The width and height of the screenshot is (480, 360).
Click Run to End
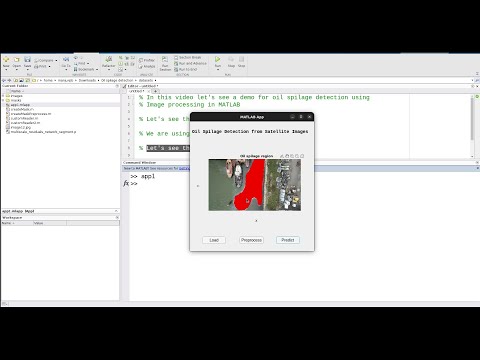[186, 69]
